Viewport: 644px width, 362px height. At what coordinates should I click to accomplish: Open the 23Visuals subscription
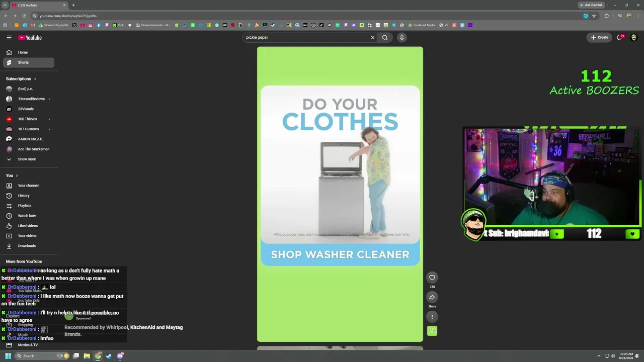coord(28,109)
